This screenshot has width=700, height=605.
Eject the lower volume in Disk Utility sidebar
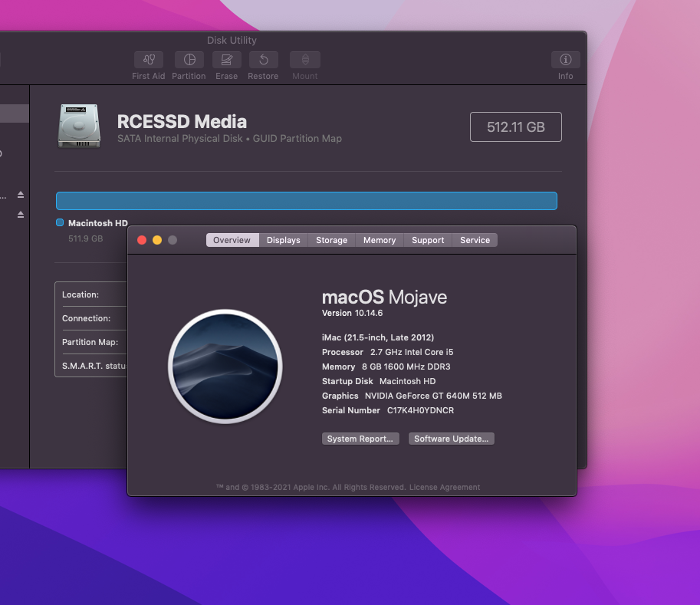(21, 215)
